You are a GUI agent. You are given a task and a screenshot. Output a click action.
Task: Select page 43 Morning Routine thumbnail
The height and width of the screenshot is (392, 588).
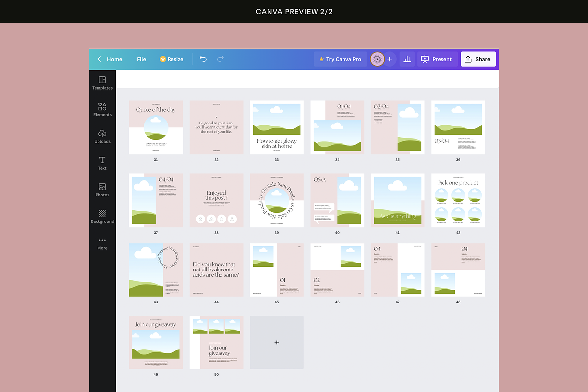(x=156, y=270)
